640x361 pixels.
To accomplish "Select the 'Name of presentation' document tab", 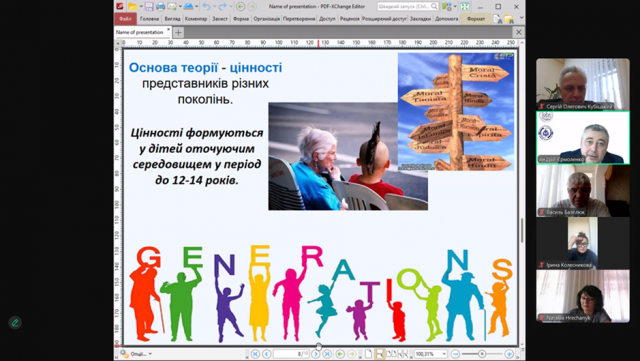I will 140,32.
